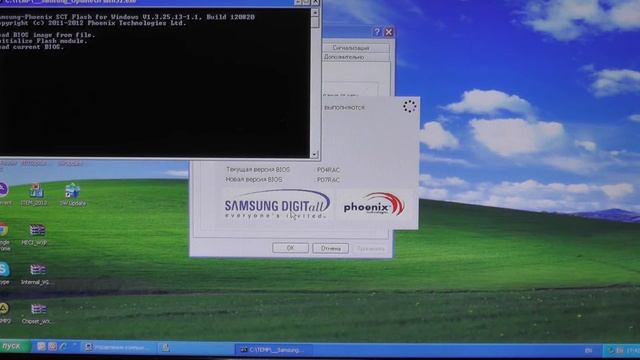Click the spinning progress indicator
Screen dimensions: 640x360
coord(409,106)
